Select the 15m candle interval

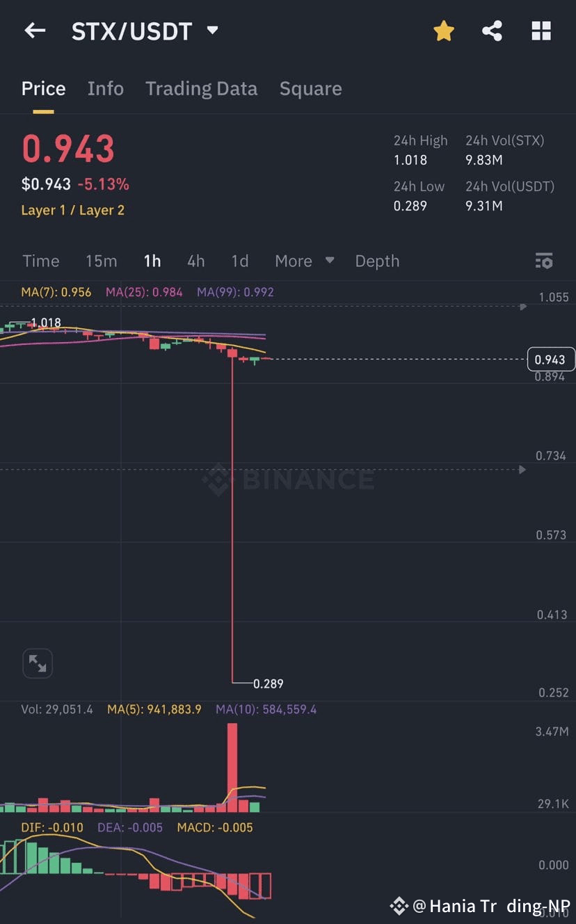click(101, 261)
